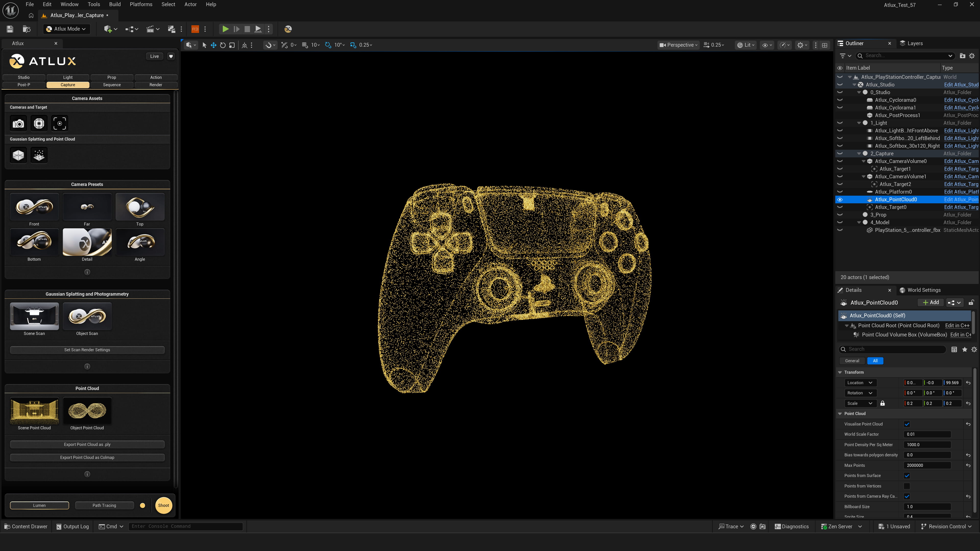This screenshot has height=551, width=980.
Task: Click the Top camera preset thumbnail
Action: pos(140,206)
